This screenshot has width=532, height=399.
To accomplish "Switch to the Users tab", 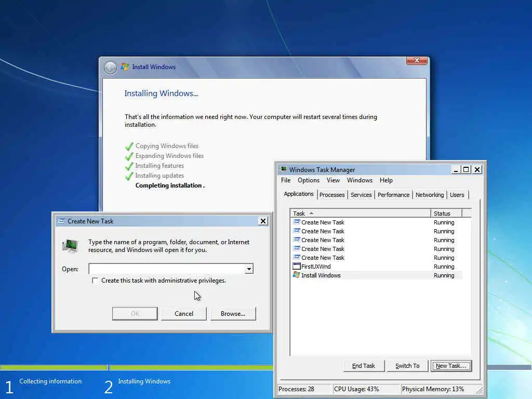I will (457, 195).
